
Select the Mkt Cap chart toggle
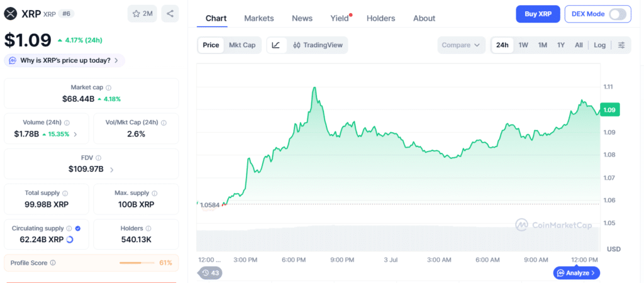click(242, 45)
